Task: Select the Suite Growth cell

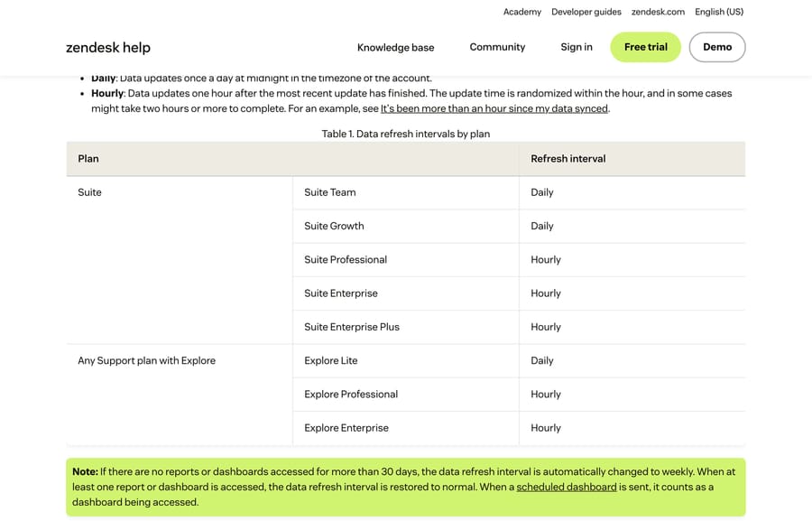Action: pyautogui.click(x=406, y=226)
